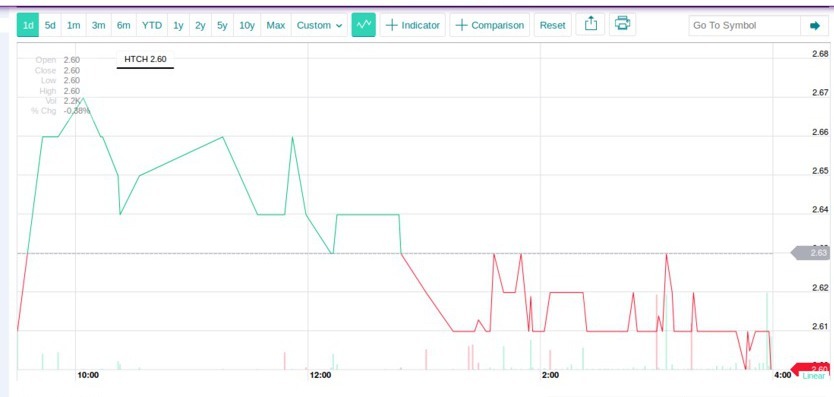Click the go-to-symbol arrow button
This screenshot has height=397, width=834.
tap(814, 25)
